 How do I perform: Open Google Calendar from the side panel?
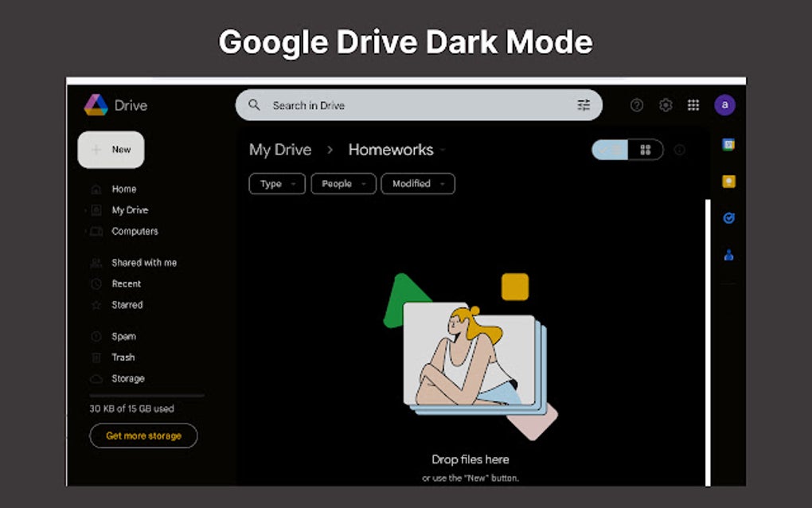click(728, 144)
